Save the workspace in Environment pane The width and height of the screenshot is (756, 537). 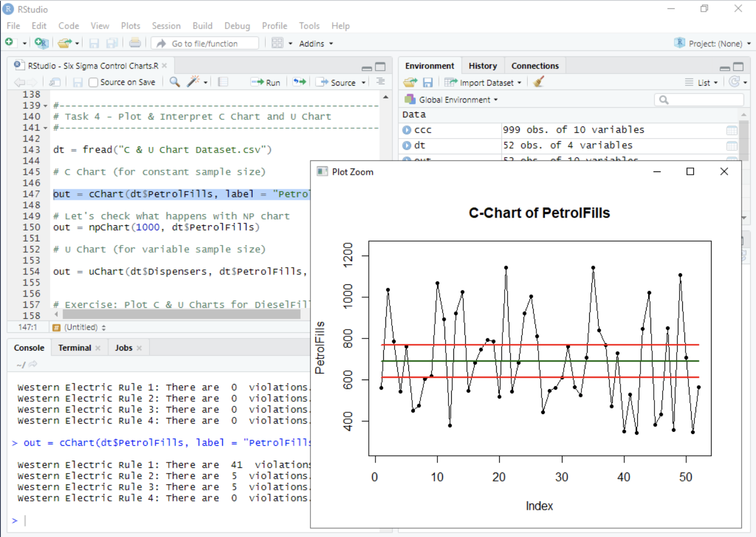click(x=427, y=82)
